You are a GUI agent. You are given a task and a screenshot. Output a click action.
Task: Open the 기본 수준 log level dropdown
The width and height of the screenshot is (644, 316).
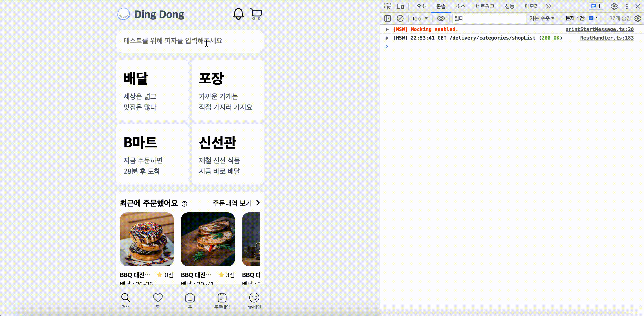click(542, 18)
